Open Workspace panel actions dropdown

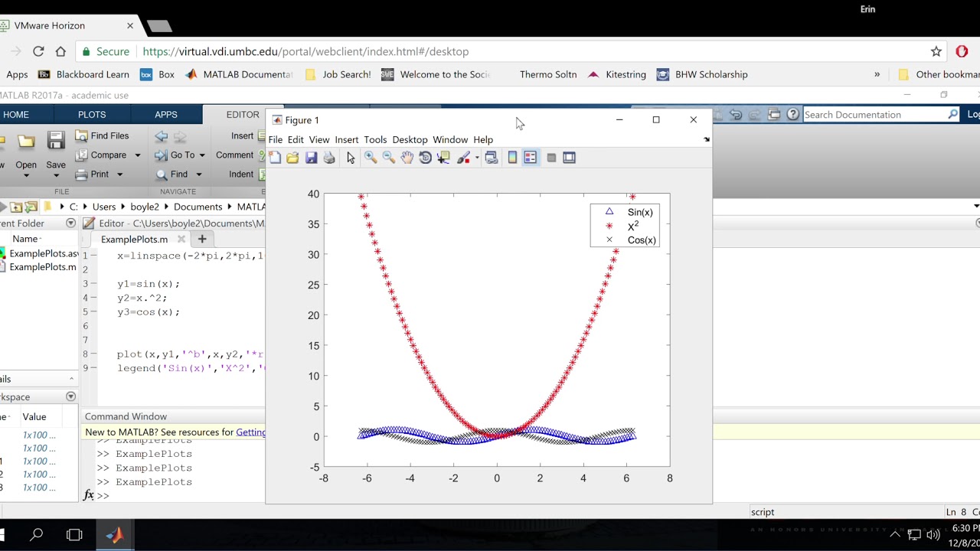pos(70,397)
